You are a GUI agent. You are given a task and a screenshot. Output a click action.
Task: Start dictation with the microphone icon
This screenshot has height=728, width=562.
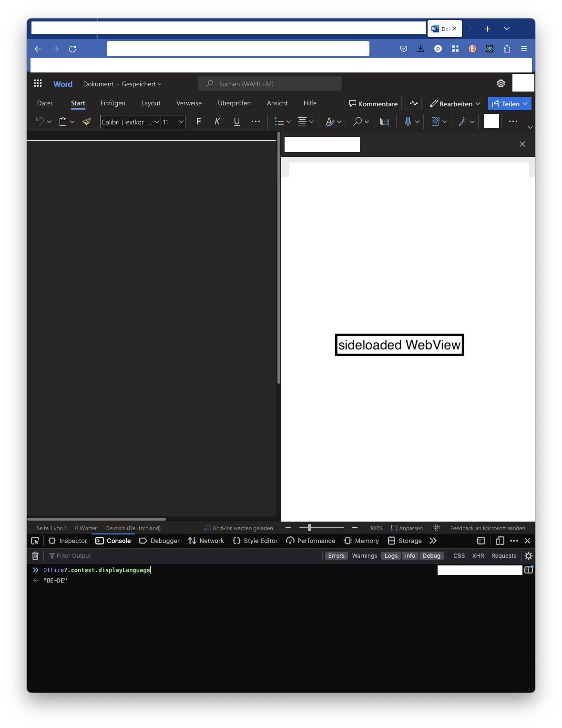[x=408, y=122]
